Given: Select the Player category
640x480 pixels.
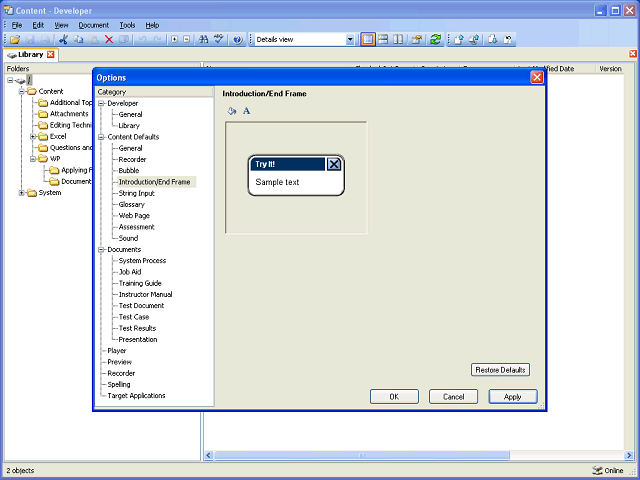Looking at the screenshot, I should [117, 351].
